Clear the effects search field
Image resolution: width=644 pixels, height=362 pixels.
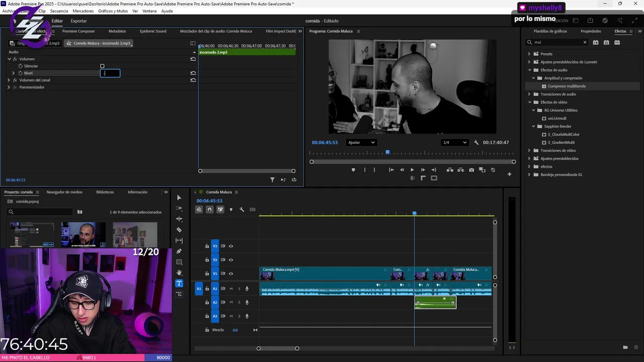click(585, 42)
